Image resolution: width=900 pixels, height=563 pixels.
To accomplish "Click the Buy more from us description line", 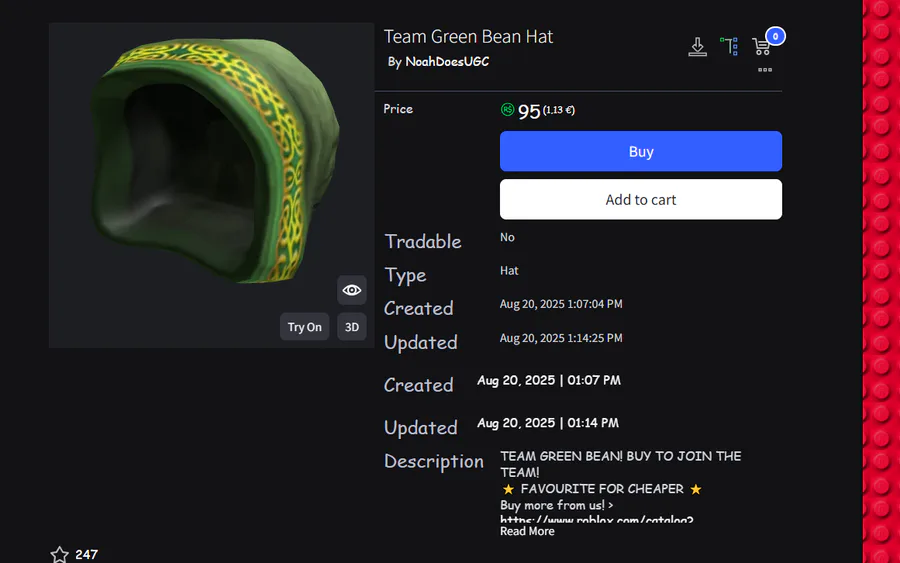I will click(556, 506).
